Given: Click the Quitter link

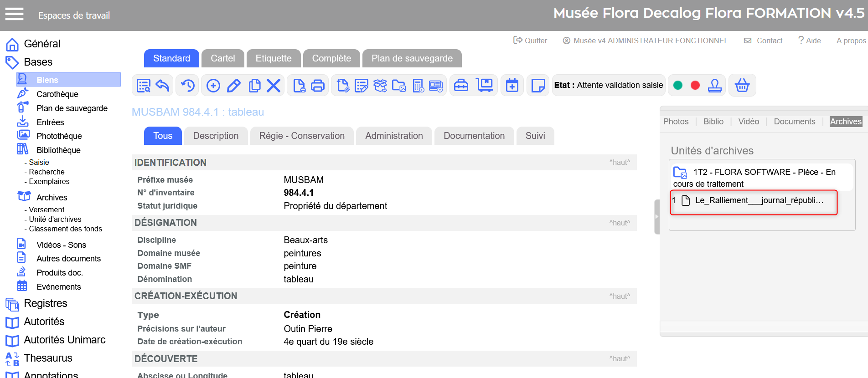Looking at the screenshot, I should [x=530, y=41].
